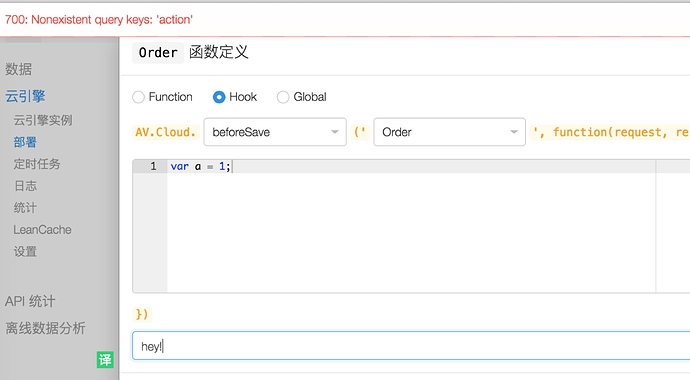Viewport: 690px width, 380px height.
Task: Open the beforeSave hook type dropdown
Action: [x=275, y=132]
